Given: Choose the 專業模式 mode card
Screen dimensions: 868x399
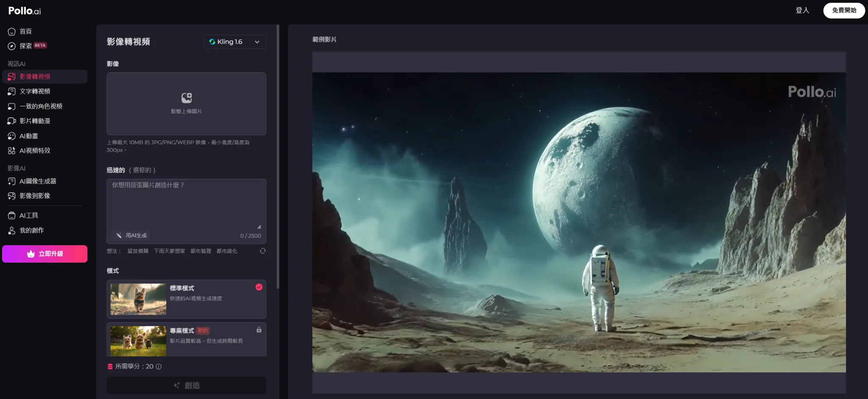Looking at the screenshot, I should click(x=186, y=339).
